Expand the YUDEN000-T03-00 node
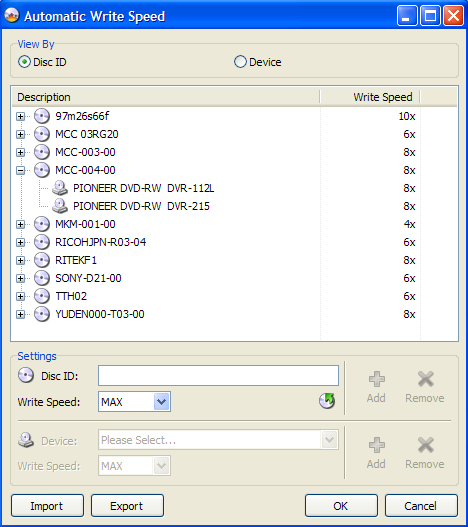468x527 pixels. click(21, 314)
